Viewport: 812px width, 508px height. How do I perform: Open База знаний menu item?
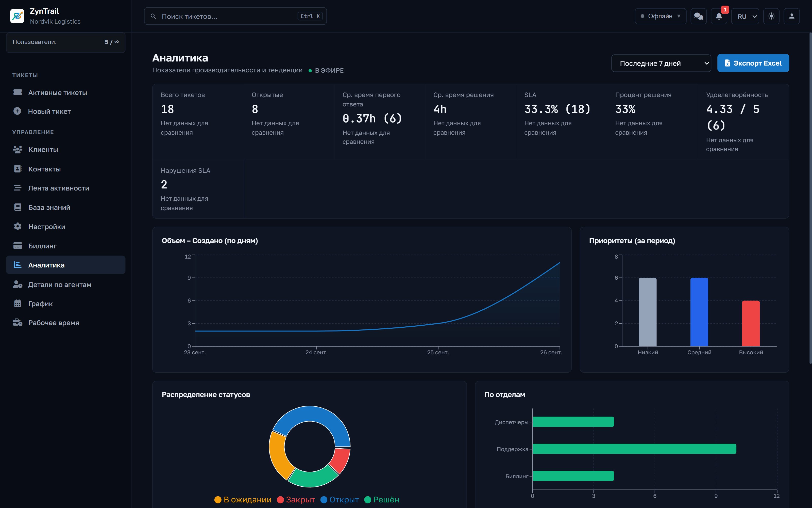(x=66, y=207)
